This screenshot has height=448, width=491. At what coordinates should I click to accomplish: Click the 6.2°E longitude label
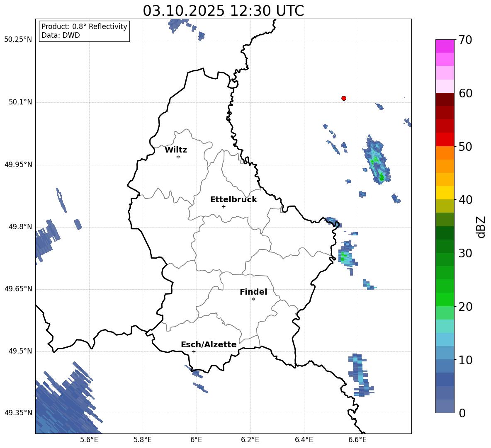tap(250, 440)
